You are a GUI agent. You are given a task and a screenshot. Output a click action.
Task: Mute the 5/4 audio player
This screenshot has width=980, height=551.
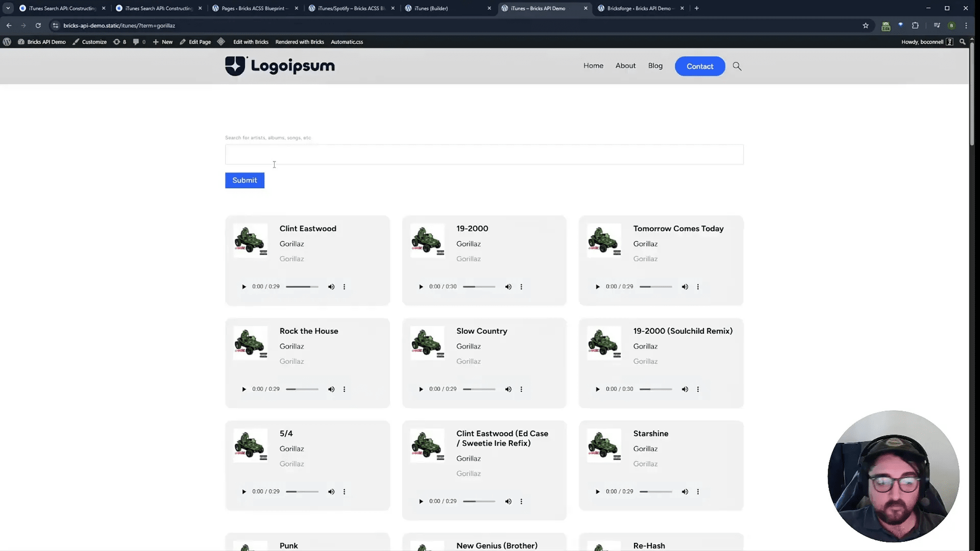coord(331,492)
